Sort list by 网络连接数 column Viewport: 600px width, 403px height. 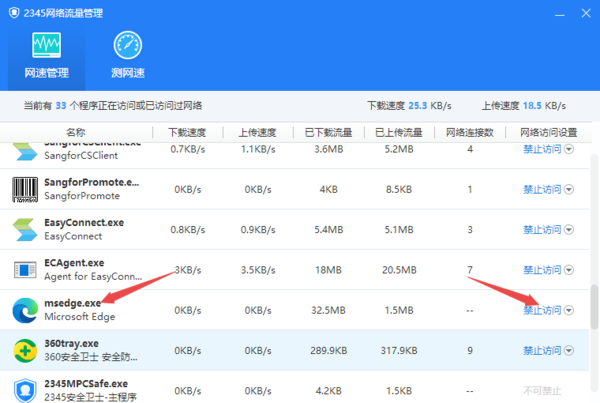click(470, 132)
